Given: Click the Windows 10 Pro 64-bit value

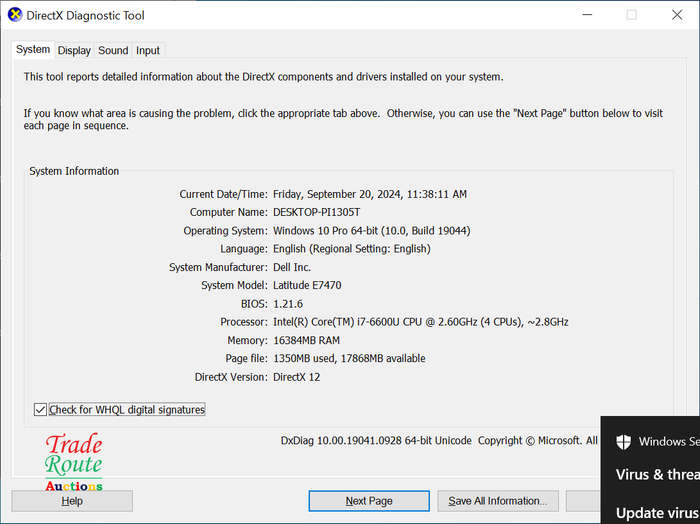Looking at the screenshot, I should pyautogui.click(x=372, y=231).
